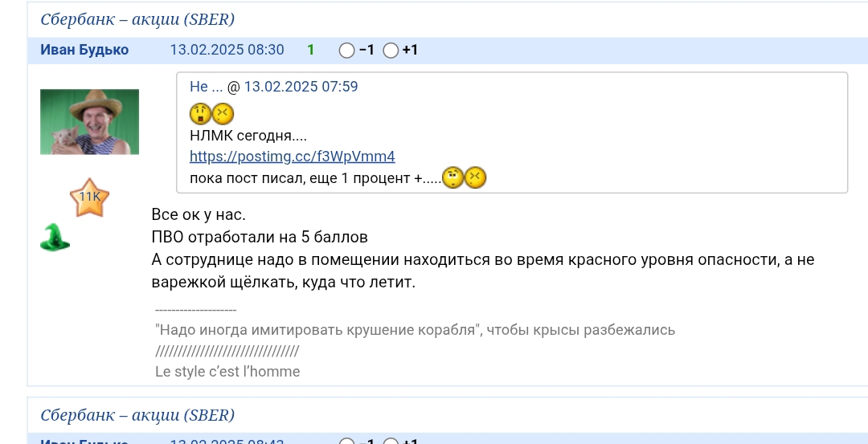Open the postimg.cc/f3WpVmm4 link
The width and height of the screenshot is (868, 444).
tap(293, 157)
